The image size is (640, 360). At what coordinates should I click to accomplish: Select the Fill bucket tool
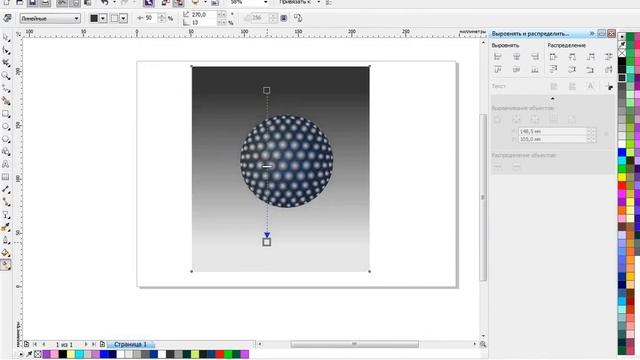pos(6,253)
